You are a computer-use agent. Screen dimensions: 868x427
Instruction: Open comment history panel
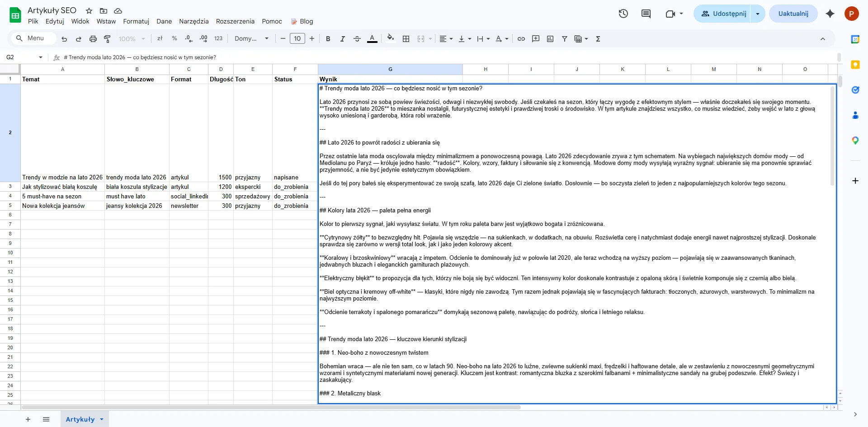646,14
